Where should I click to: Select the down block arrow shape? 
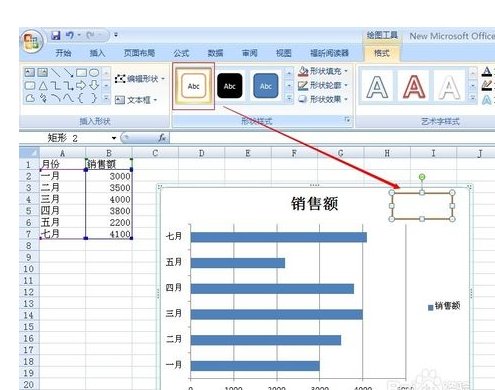coord(94,85)
